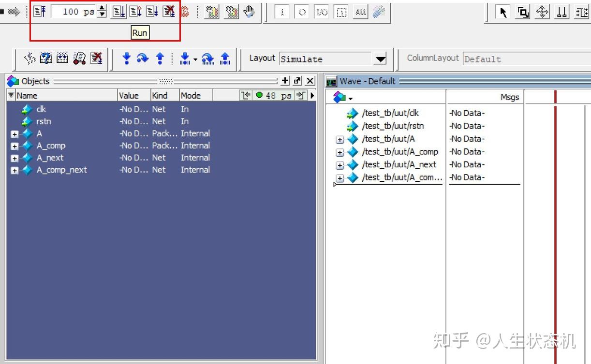This screenshot has height=364, width=591.
Task: Click the blue Step Into icon
Action: (x=127, y=58)
